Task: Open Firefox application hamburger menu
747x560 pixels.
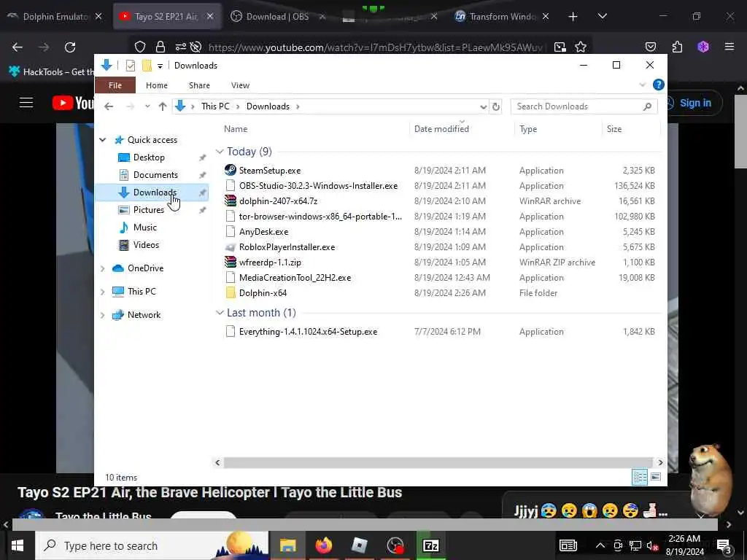Action: tap(729, 47)
